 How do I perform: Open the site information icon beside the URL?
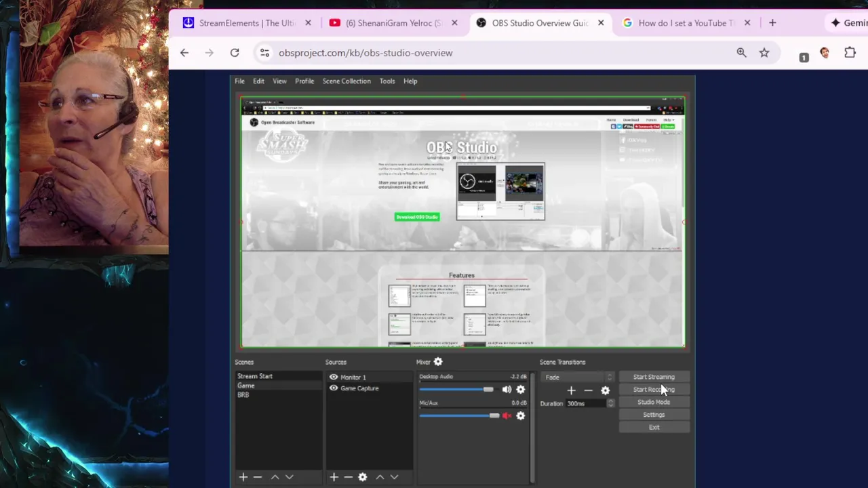pyautogui.click(x=264, y=53)
